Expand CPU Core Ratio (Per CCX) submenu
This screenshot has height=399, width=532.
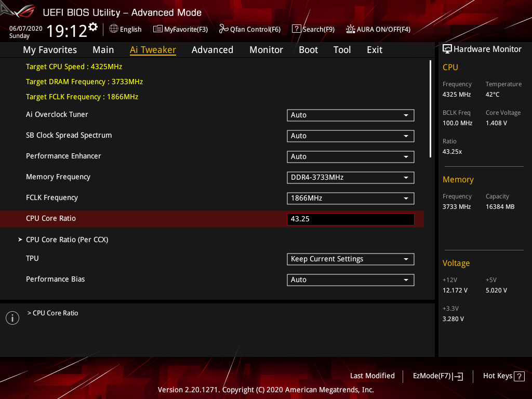[x=67, y=240]
